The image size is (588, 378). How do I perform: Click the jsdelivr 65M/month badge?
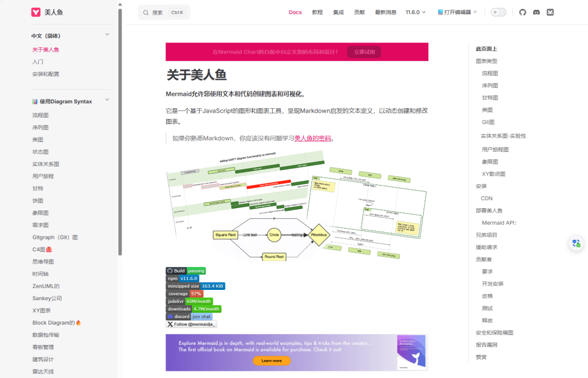(x=189, y=301)
